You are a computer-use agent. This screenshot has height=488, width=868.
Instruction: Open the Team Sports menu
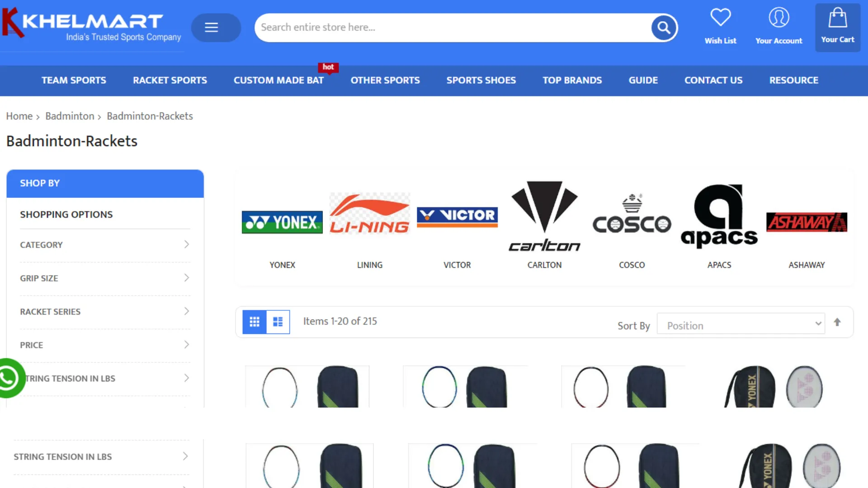click(x=74, y=80)
